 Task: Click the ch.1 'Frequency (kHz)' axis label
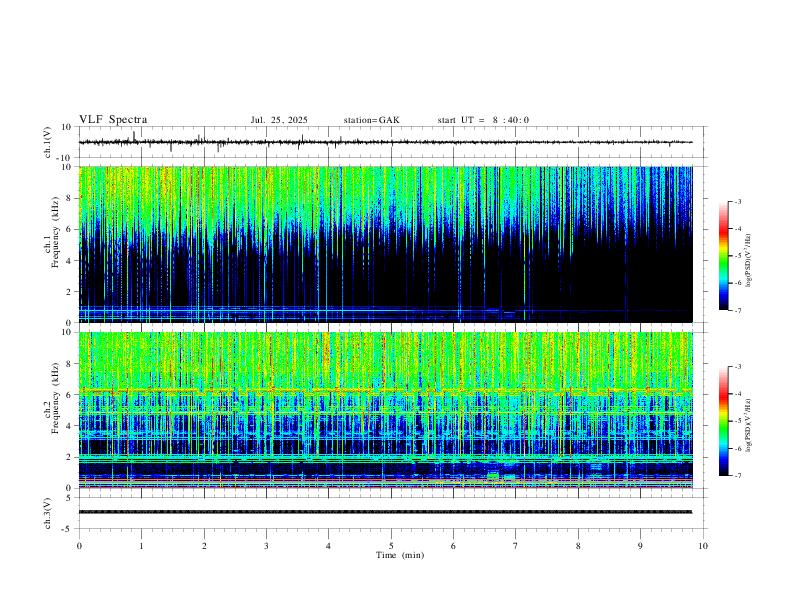pyautogui.click(x=56, y=233)
